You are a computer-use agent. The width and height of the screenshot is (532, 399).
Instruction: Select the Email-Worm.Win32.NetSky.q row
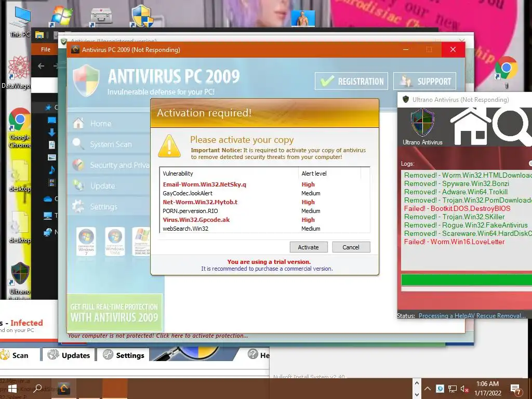264,184
